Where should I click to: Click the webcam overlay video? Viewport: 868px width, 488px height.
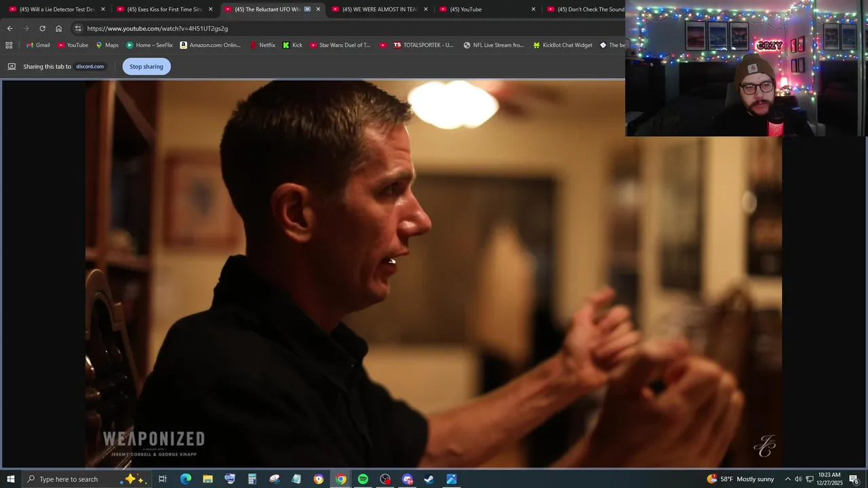pyautogui.click(x=747, y=68)
